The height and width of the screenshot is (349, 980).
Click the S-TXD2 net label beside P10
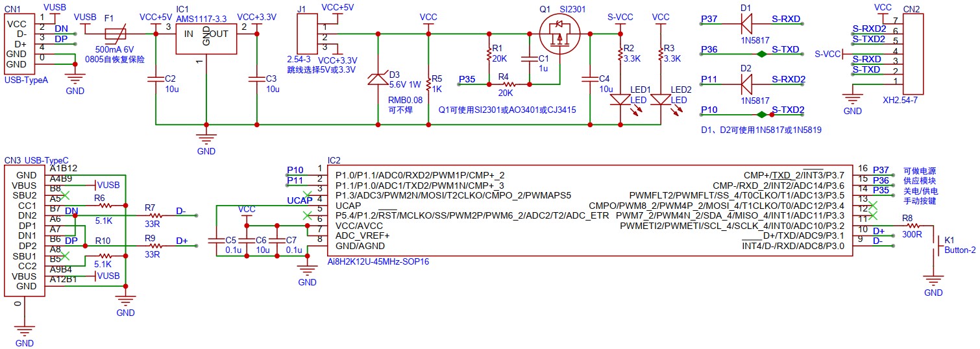788,110
